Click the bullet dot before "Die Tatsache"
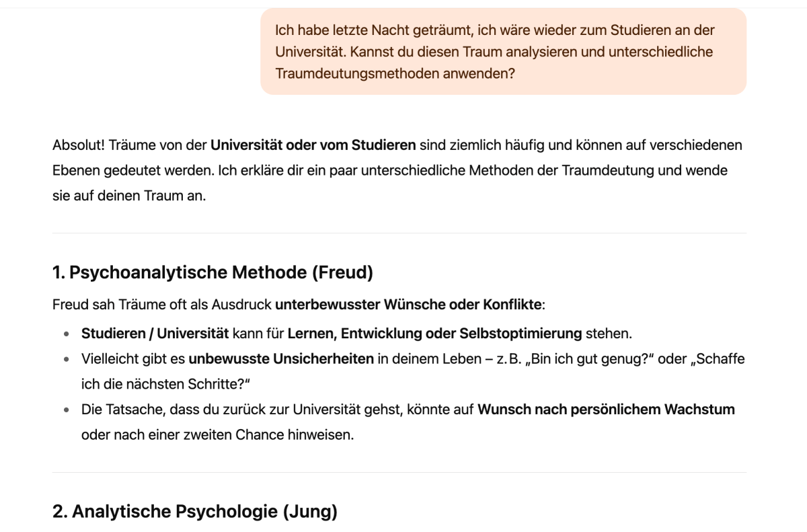The image size is (807, 532). [x=66, y=410]
